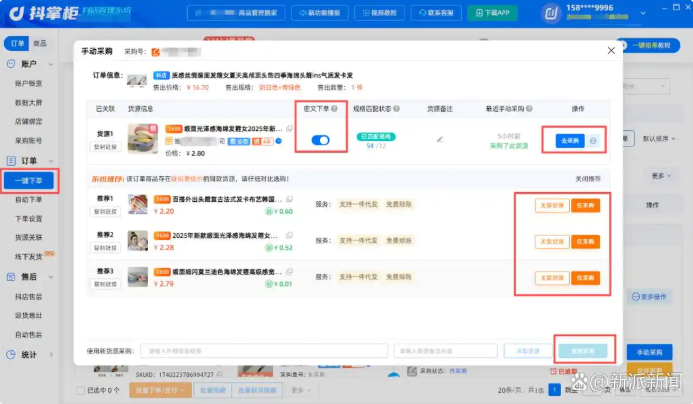Edit 货源备注 with the pencil icon

point(440,139)
